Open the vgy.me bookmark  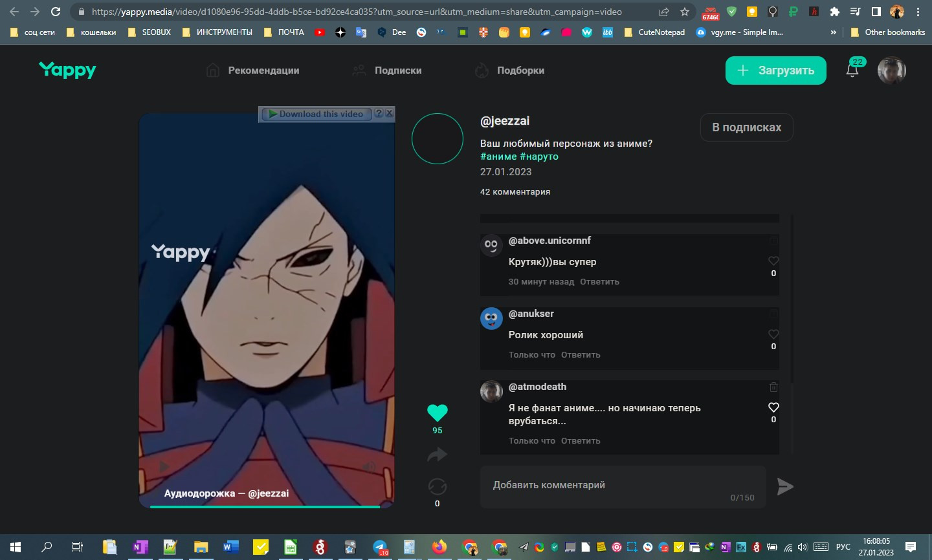coord(739,32)
